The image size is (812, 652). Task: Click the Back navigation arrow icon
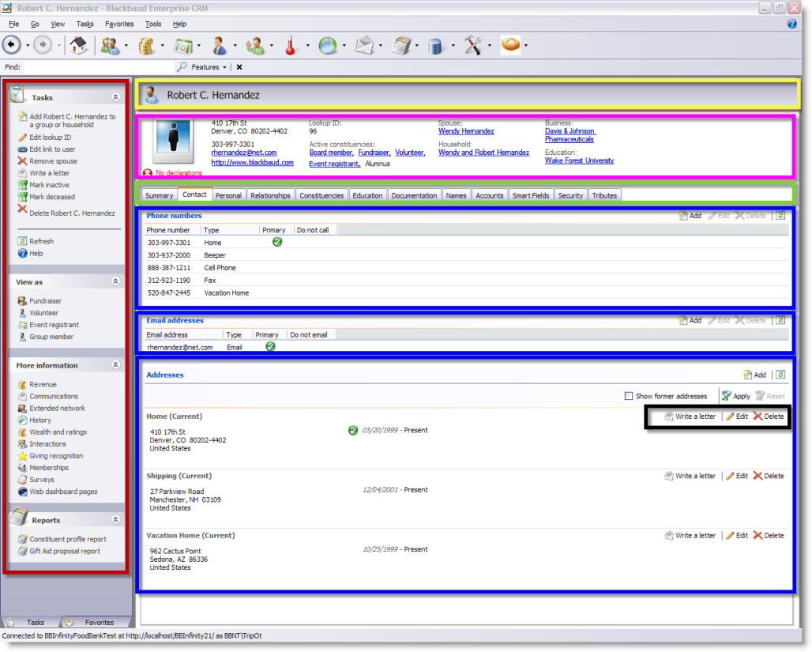click(11, 45)
